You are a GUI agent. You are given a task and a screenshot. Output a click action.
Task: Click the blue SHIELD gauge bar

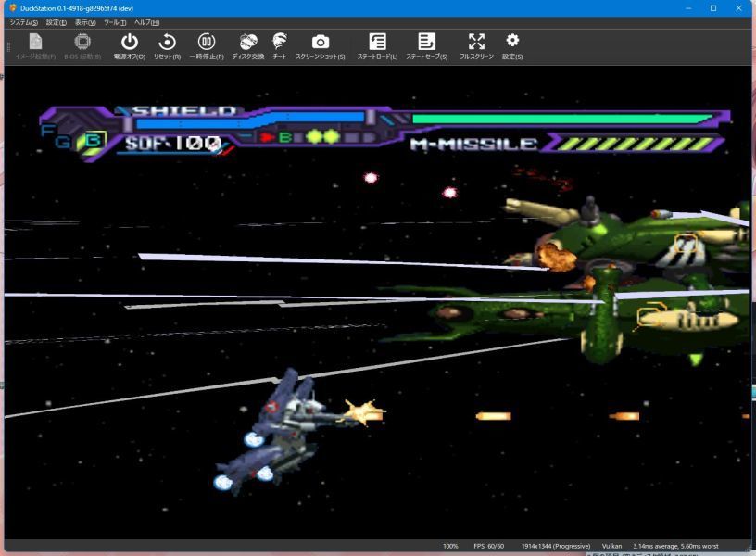point(250,120)
